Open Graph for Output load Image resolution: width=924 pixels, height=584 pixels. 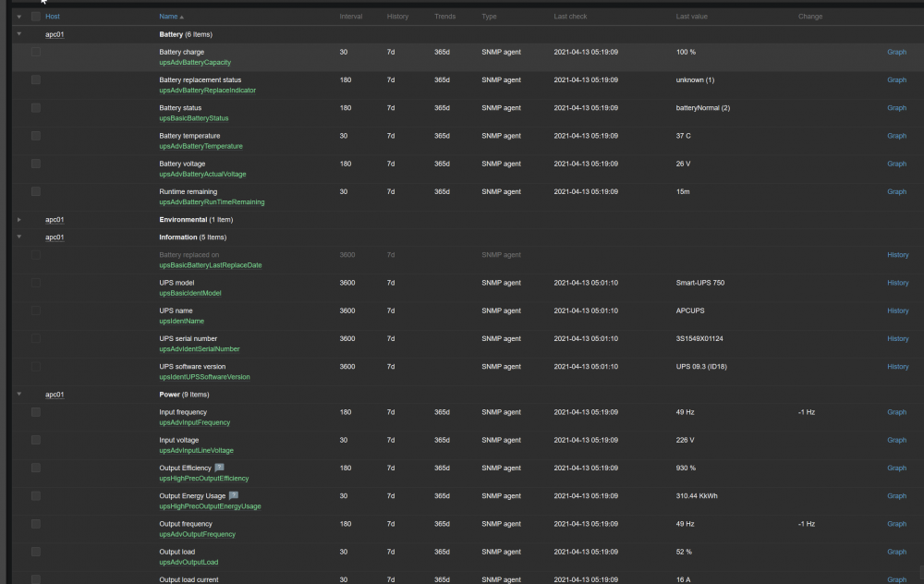click(x=896, y=552)
